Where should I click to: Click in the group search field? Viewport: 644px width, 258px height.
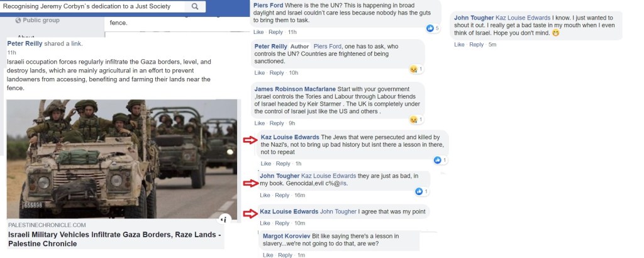tap(93, 6)
